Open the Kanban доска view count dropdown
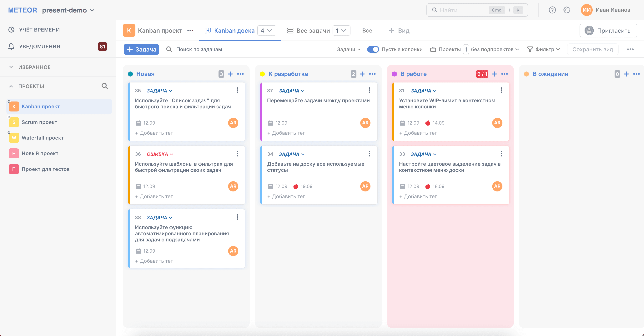644x336 pixels. (266, 31)
